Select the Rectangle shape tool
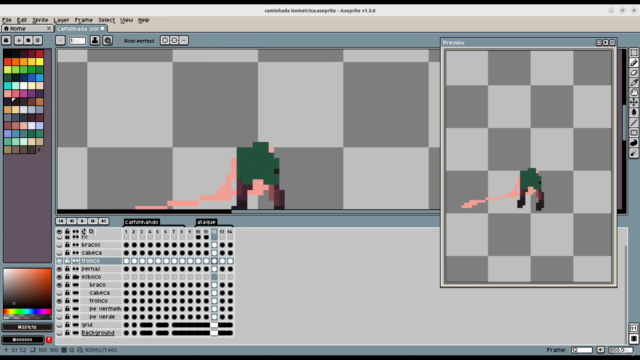This screenshot has width=640, height=360. (x=633, y=133)
